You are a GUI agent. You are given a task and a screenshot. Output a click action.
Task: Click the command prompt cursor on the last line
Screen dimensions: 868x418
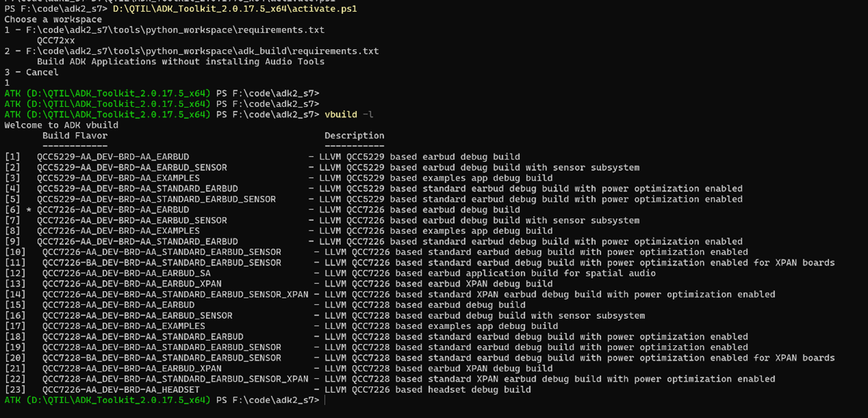pos(326,400)
